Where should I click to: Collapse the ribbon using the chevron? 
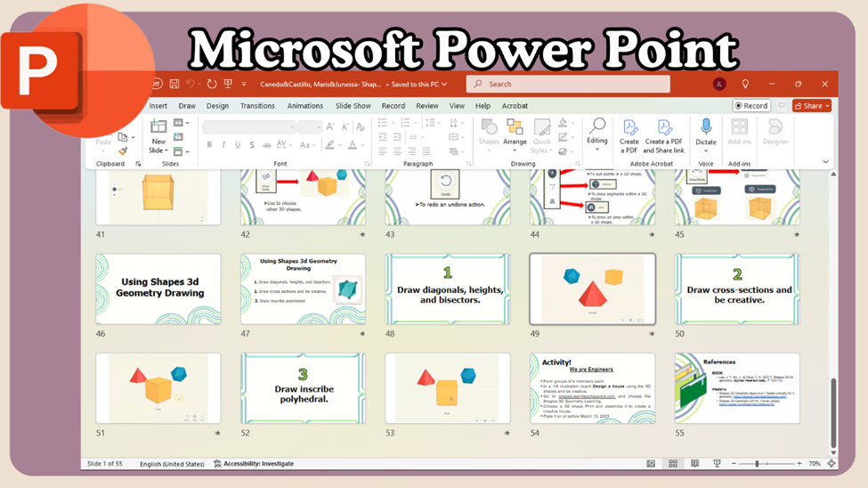tap(825, 162)
